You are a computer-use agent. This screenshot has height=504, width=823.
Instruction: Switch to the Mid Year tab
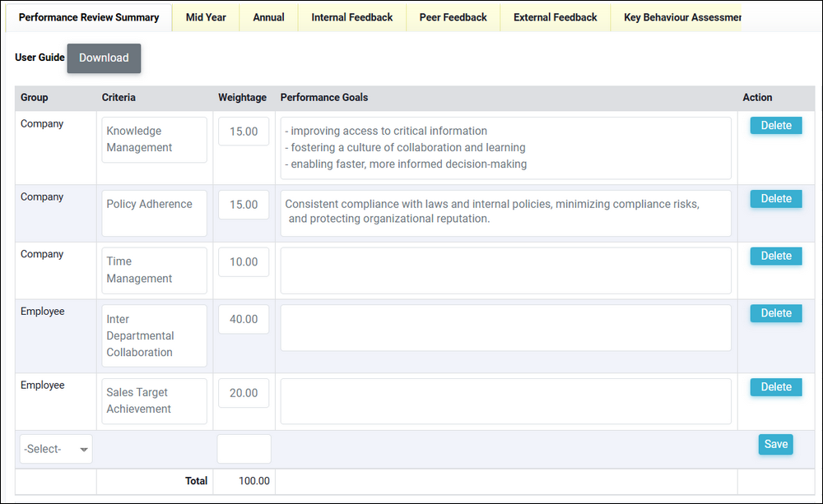[206, 17]
